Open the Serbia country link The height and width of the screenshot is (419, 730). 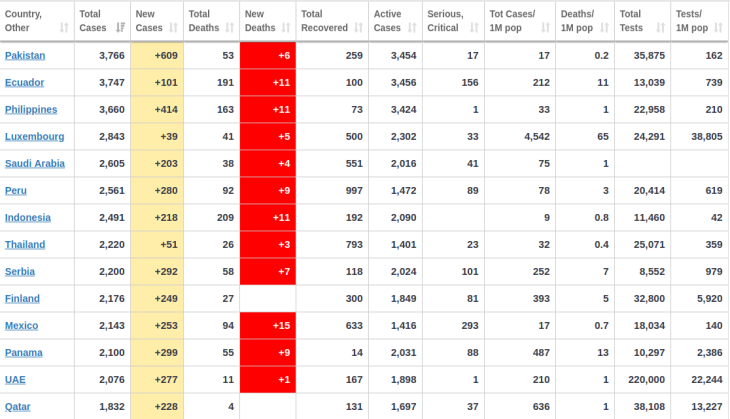pos(20,271)
